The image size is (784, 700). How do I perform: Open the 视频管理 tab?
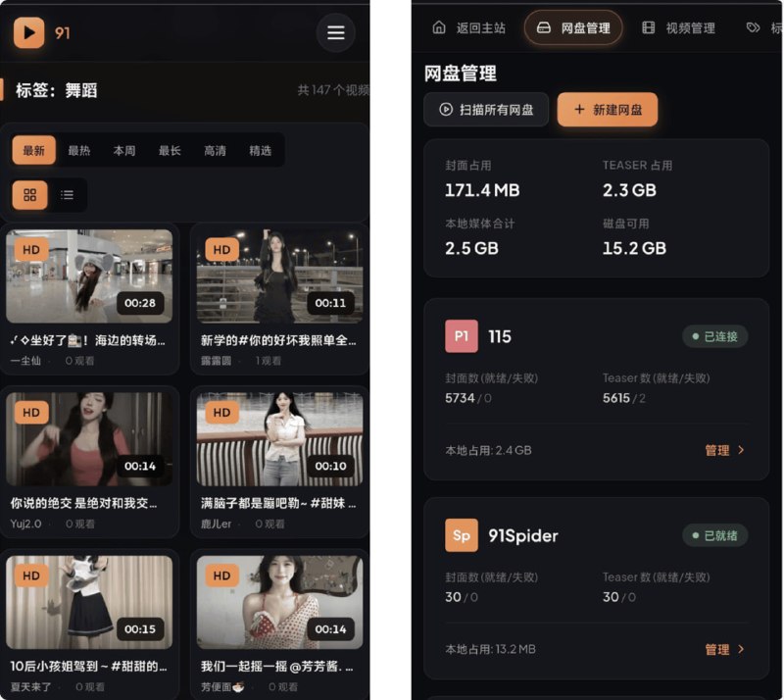(x=678, y=27)
